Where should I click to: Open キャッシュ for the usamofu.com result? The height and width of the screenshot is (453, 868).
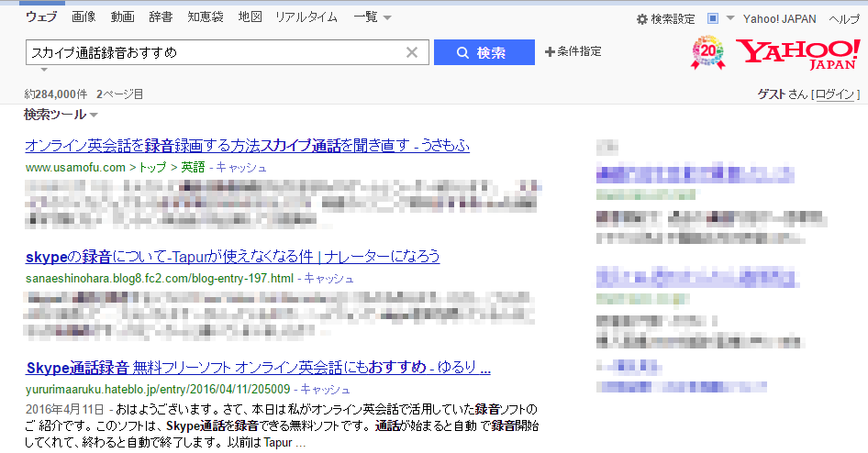tap(241, 168)
